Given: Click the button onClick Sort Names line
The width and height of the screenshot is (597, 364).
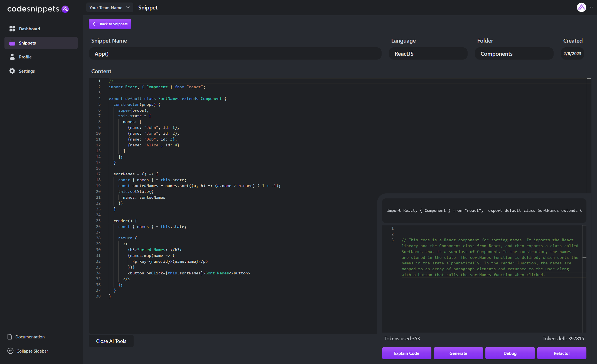Looking at the screenshot, I should (x=189, y=273).
